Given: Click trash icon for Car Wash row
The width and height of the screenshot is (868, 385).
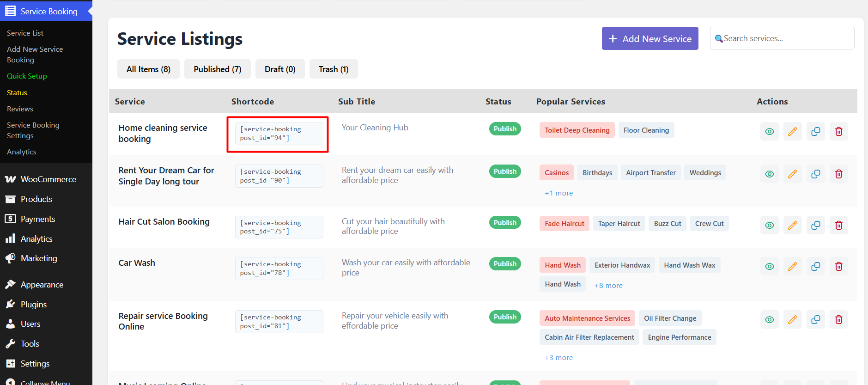Looking at the screenshot, I should click(838, 267).
